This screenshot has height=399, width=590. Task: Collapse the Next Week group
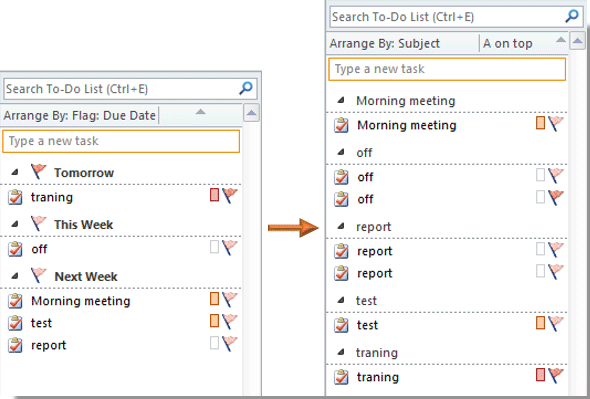click(x=15, y=276)
